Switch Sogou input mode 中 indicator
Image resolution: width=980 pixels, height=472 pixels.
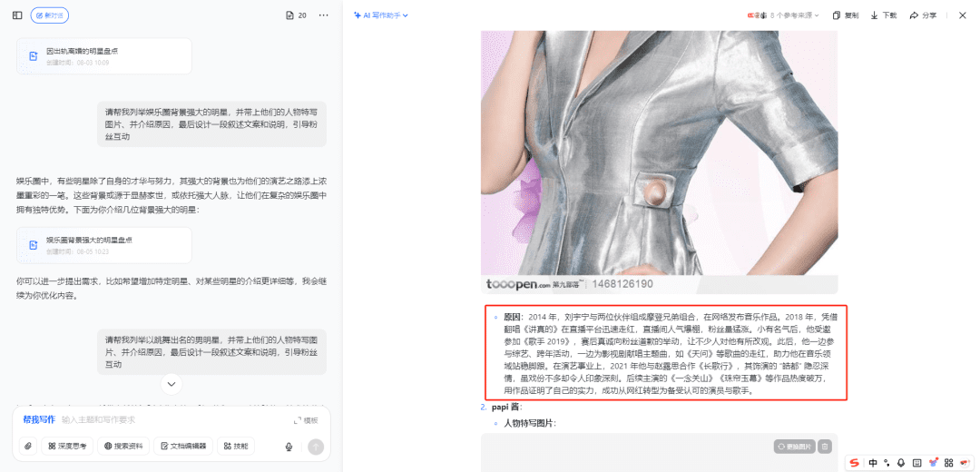[873, 463]
